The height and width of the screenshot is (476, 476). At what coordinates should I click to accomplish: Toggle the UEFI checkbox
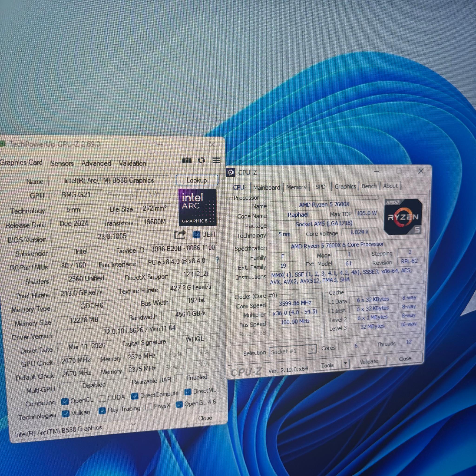click(196, 234)
